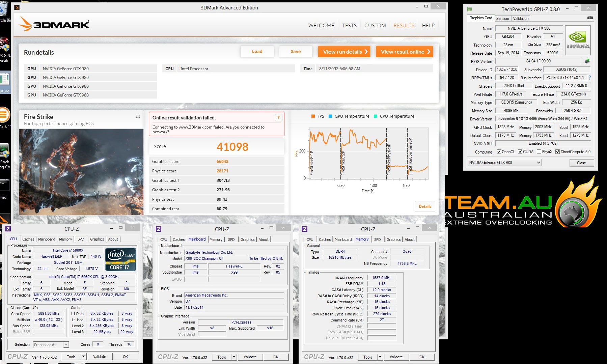Image resolution: width=607 pixels, height=364 pixels.
Task: Click Bus Interface question mark in GPU-Z
Action: (x=590, y=78)
